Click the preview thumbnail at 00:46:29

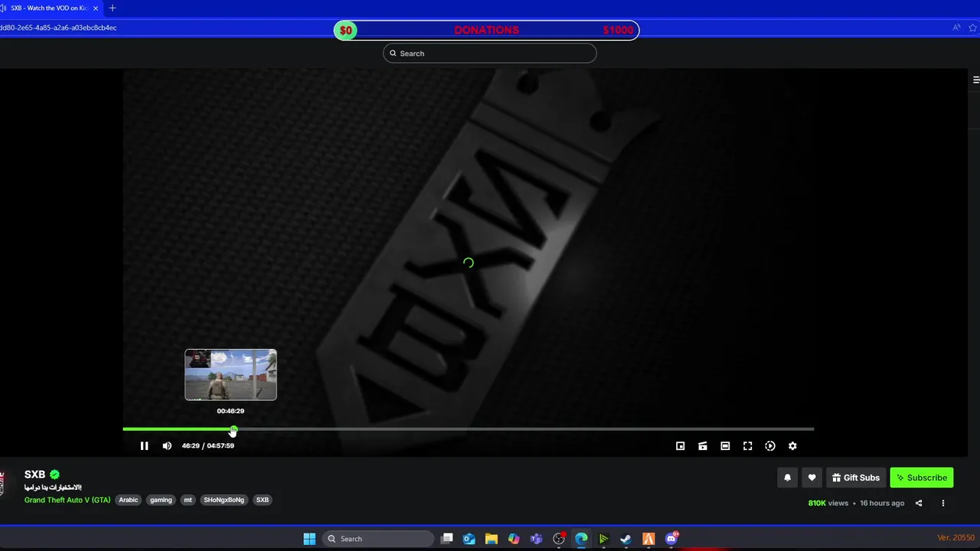(x=230, y=375)
